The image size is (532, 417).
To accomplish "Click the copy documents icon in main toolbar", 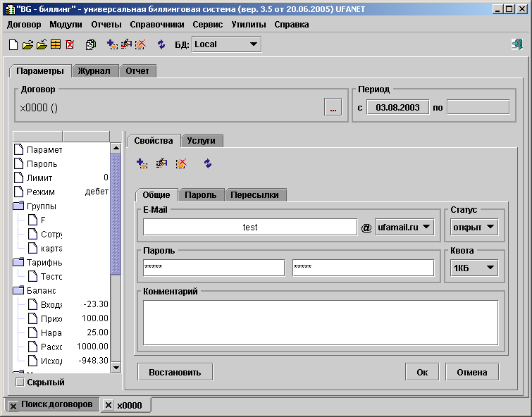I will point(90,44).
